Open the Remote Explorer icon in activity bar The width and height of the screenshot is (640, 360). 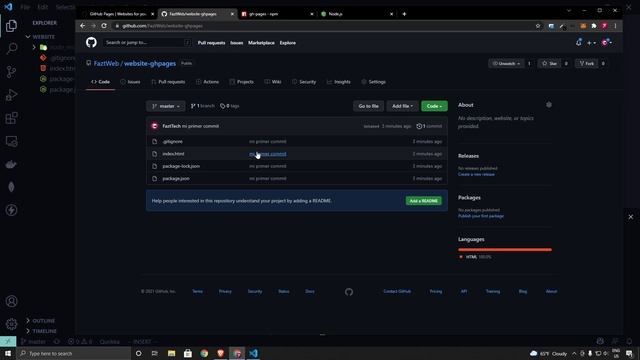[x=11, y=141]
